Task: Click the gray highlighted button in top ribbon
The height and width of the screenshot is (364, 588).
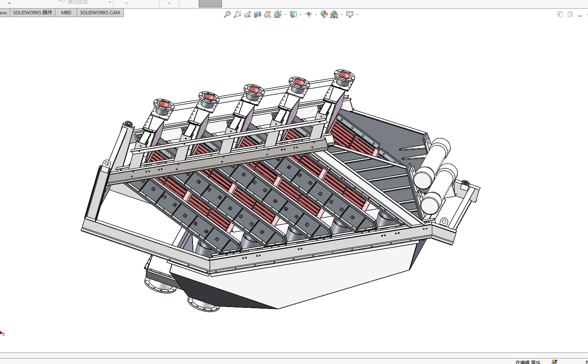Action: pyautogui.click(x=210, y=3)
